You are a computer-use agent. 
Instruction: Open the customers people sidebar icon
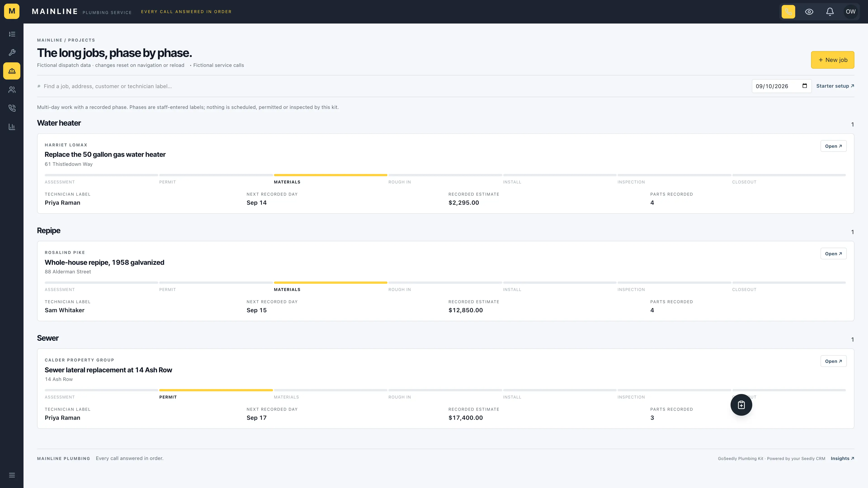pyautogui.click(x=12, y=90)
